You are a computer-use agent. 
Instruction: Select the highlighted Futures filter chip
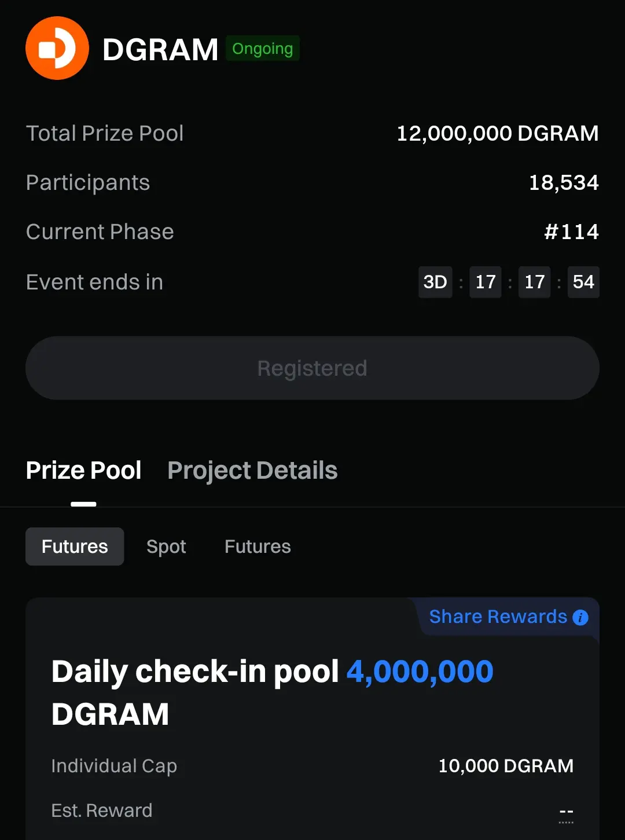(75, 546)
